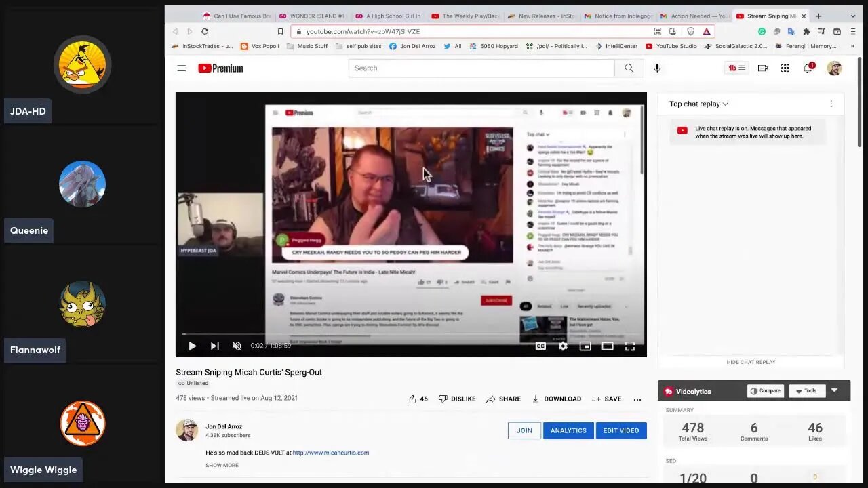Open the YouTube hamburger guide menu
868x488 pixels.
pos(181,68)
